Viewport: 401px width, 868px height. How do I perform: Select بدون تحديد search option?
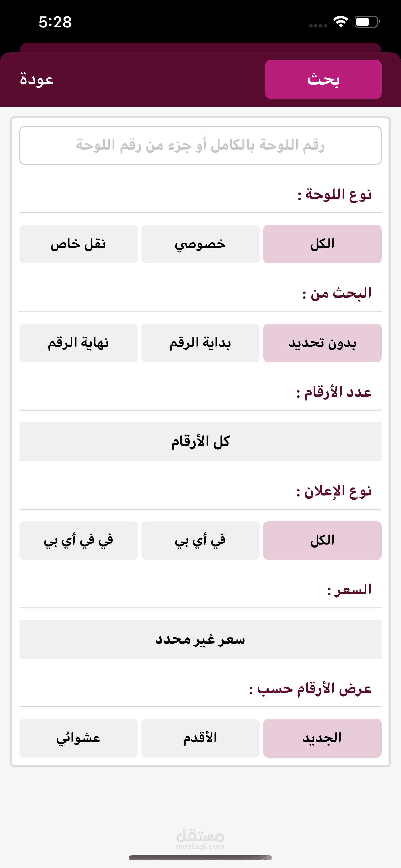(x=322, y=343)
